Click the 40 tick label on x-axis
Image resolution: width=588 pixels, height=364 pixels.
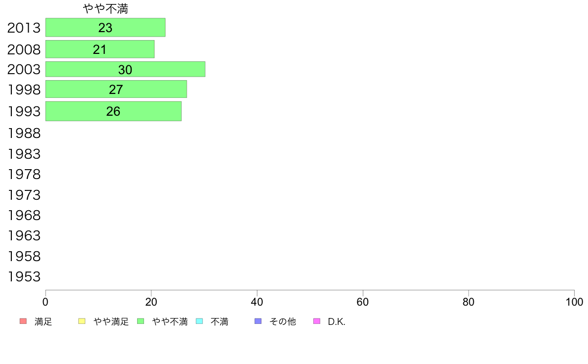point(257,302)
